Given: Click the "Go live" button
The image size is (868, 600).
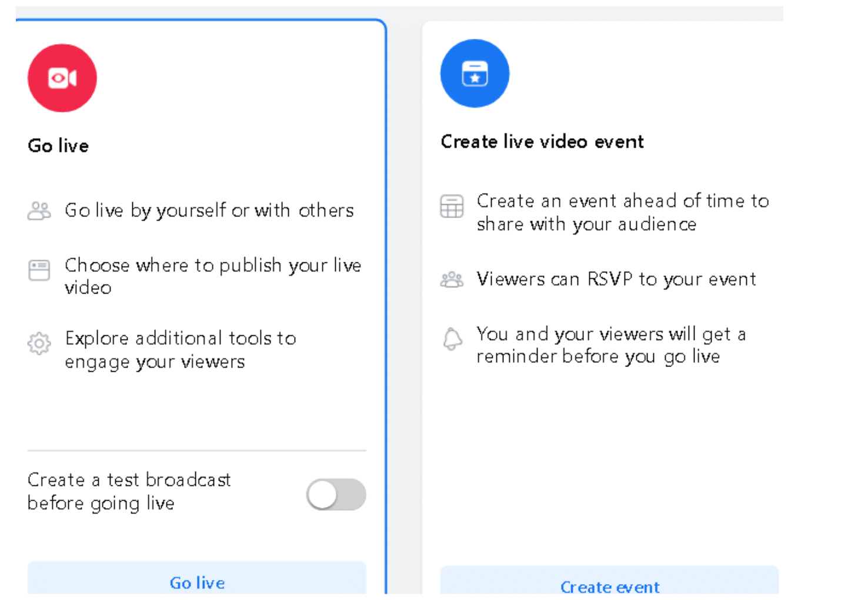Looking at the screenshot, I should (196, 583).
